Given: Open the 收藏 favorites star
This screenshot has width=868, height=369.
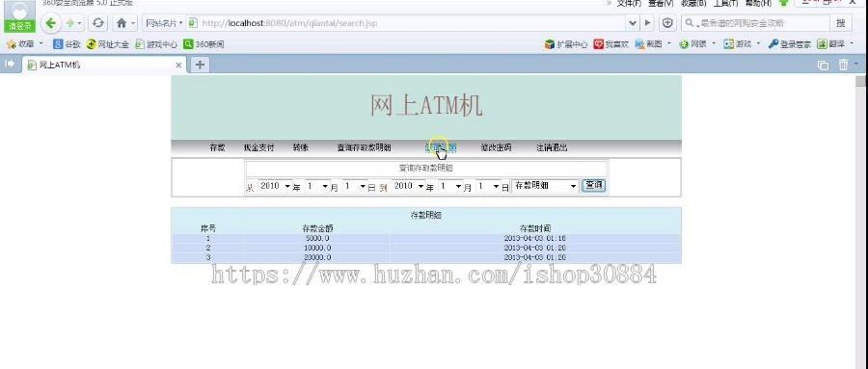Looking at the screenshot, I should point(20,44).
